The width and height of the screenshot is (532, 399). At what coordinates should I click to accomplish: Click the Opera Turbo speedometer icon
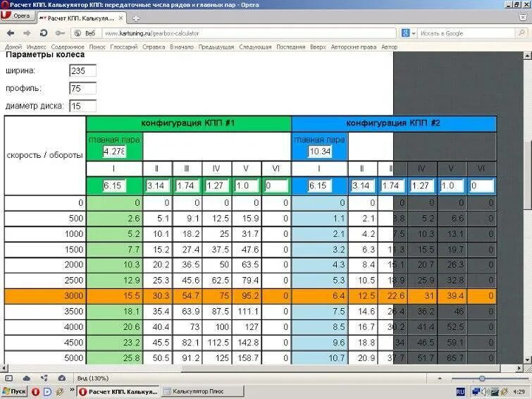click(x=62, y=378)
